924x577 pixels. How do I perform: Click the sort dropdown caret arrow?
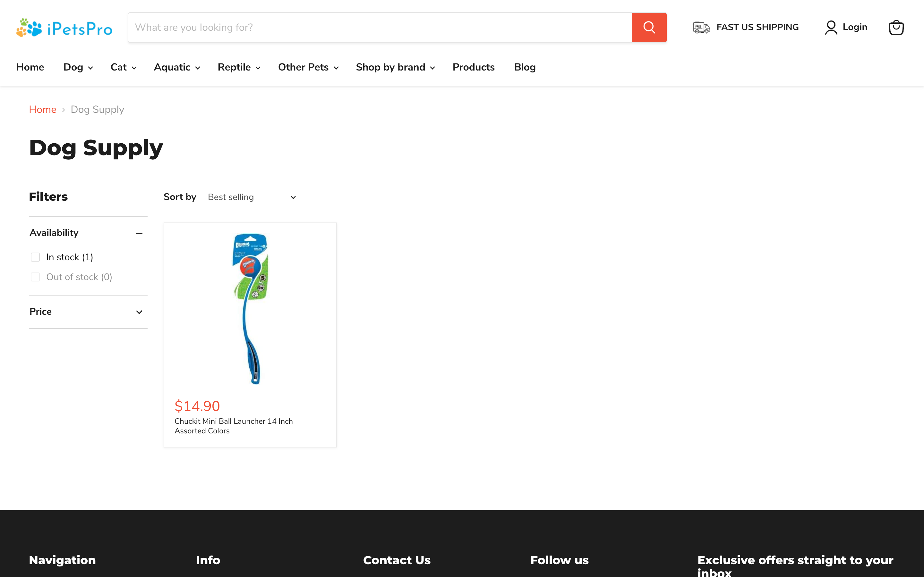click(x=293, y=197)
